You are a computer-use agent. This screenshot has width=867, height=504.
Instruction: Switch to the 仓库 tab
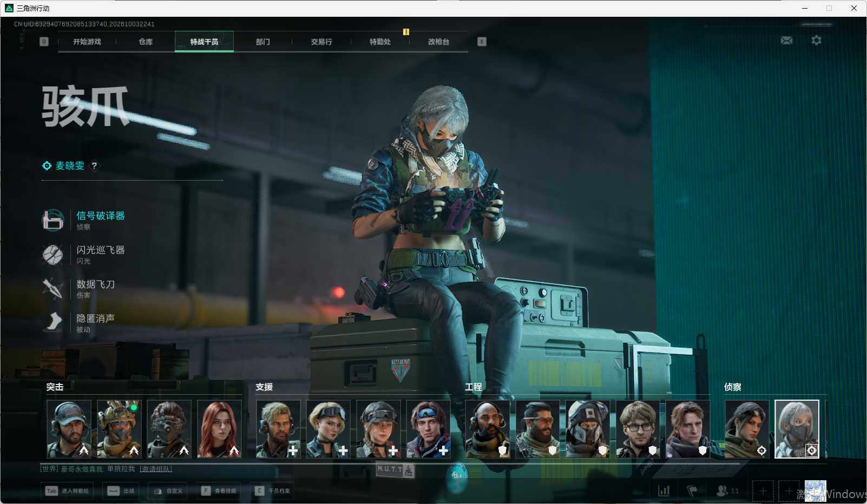point(146,42)
